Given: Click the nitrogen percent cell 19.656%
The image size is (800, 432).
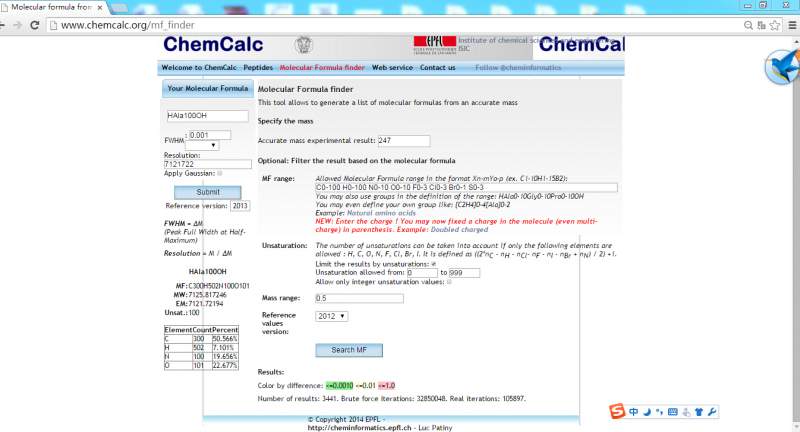Looking at the screenshot, I should point(225,357).
